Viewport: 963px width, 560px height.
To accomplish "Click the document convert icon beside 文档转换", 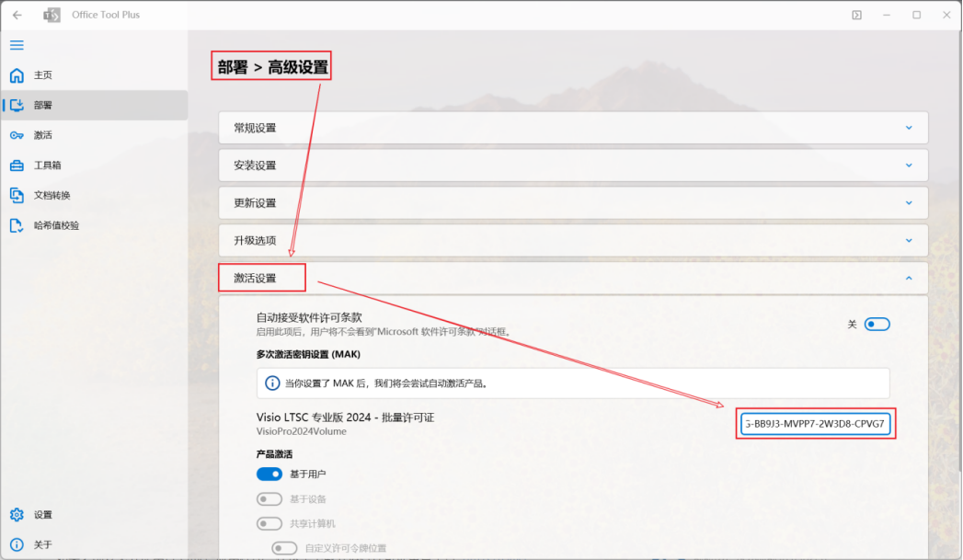I will point(17,195).
